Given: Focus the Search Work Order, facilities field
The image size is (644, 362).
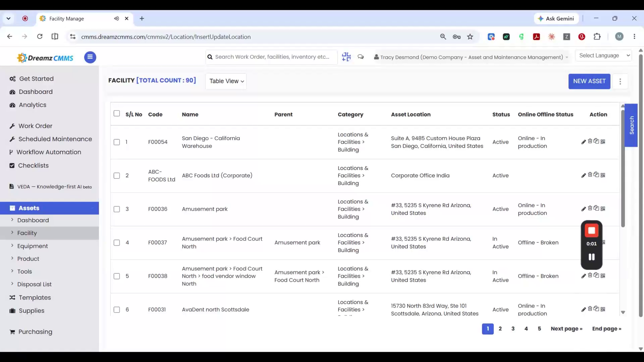Looking at the screenshot, I should click(272, 57).
